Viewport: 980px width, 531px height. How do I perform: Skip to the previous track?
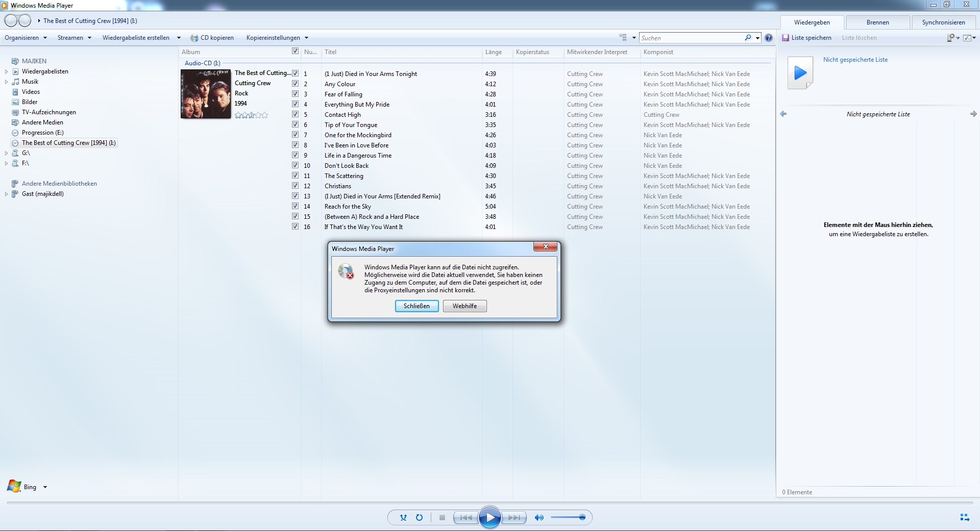click(466, 517)
